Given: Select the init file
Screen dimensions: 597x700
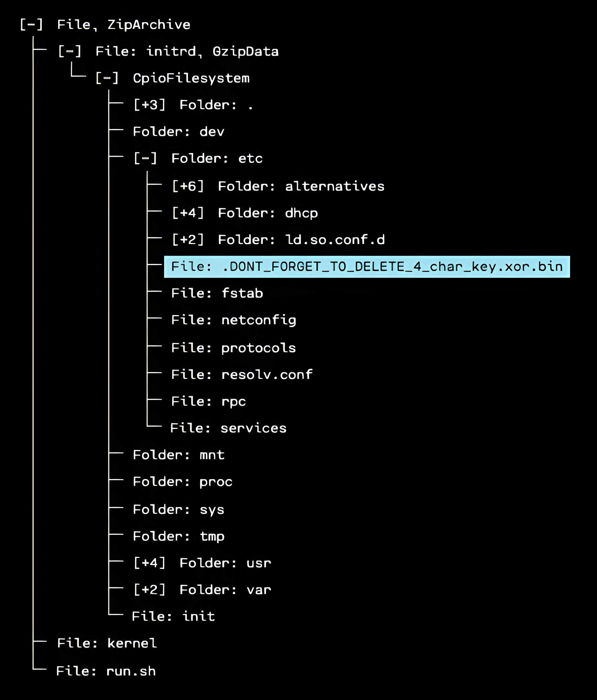Looking at the screenshot, I should pos(173,616).
